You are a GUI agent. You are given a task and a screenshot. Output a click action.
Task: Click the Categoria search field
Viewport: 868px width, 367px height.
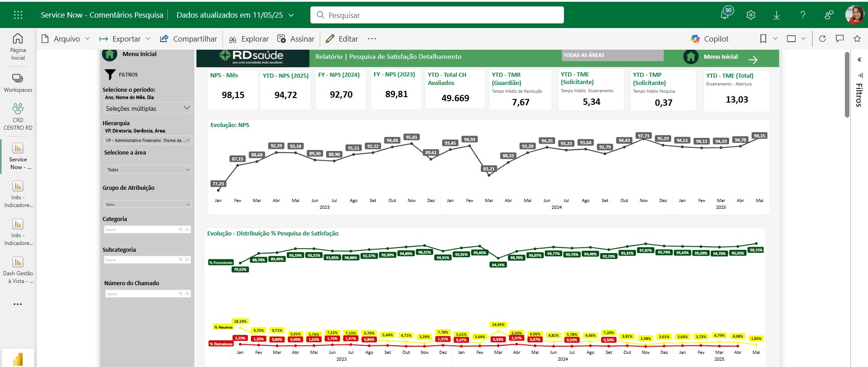pos(141,230)
